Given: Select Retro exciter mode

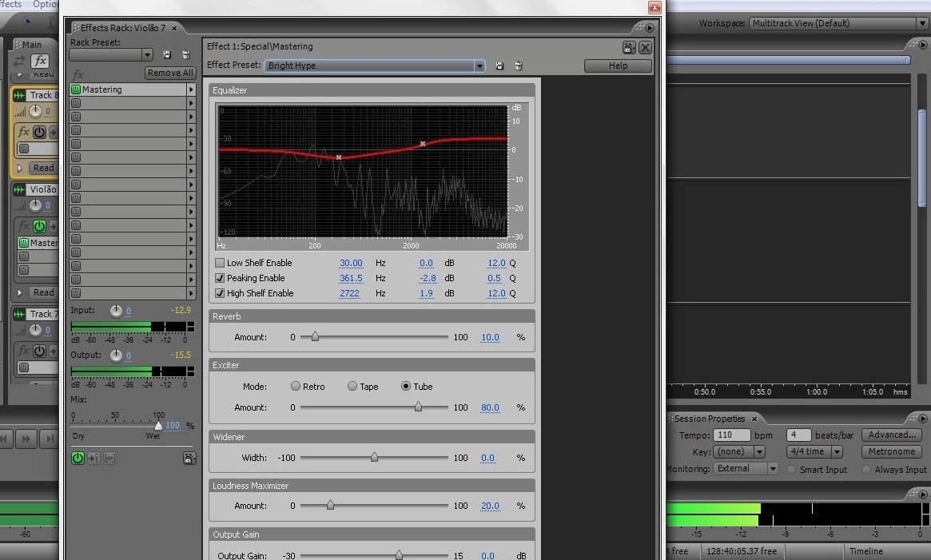Looking at the screenshot, I should [295, 386].
